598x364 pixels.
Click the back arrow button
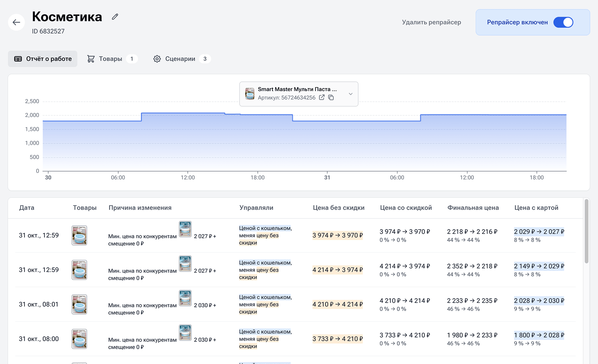point(16,22)
